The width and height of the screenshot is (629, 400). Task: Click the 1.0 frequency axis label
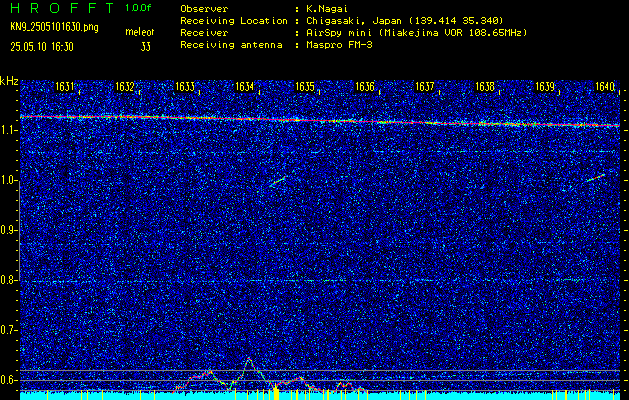pos(8,180)
